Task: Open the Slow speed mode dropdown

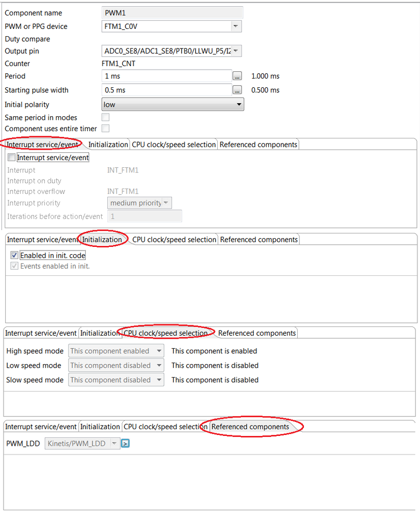Action: coord(159,380)
